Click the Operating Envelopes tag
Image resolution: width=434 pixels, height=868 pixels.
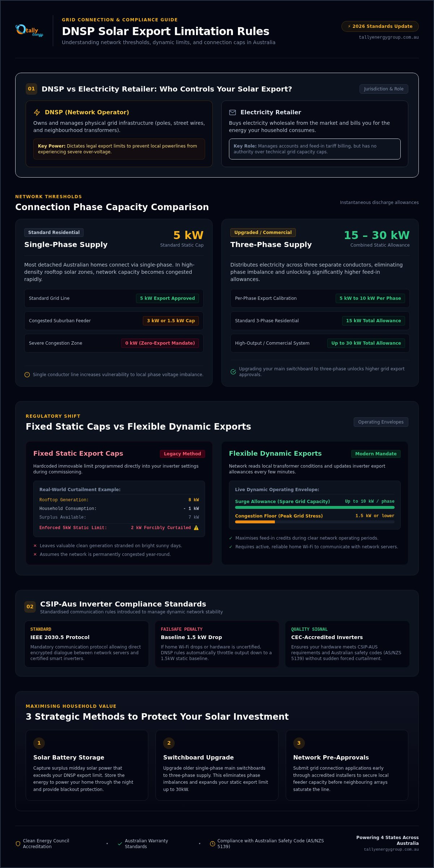coord(381,422)
